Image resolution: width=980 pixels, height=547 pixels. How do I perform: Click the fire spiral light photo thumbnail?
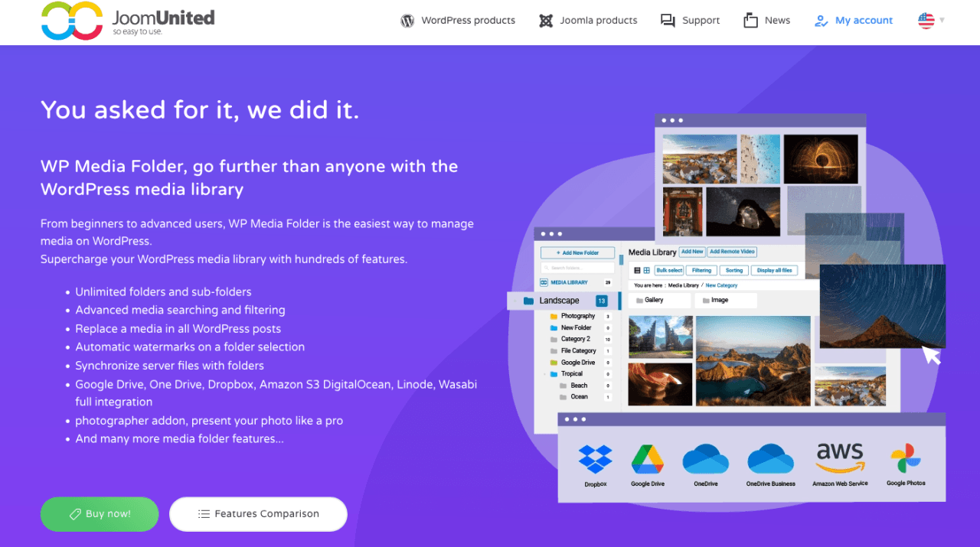(821, 159)
